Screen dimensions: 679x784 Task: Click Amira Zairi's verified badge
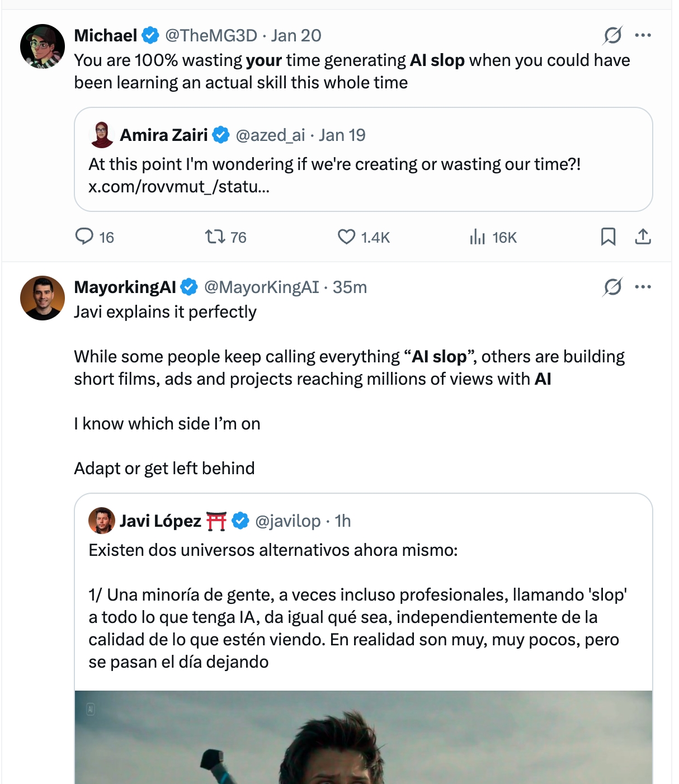(x=221, y=135)
